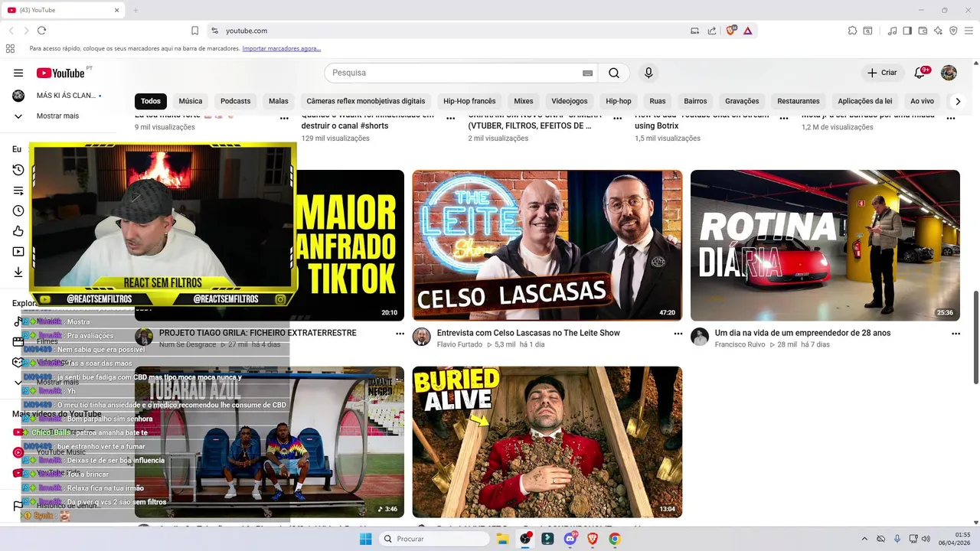The image size is (980, 551).
Task: Go to YouTube home via logo
Action: coord(60,73)
